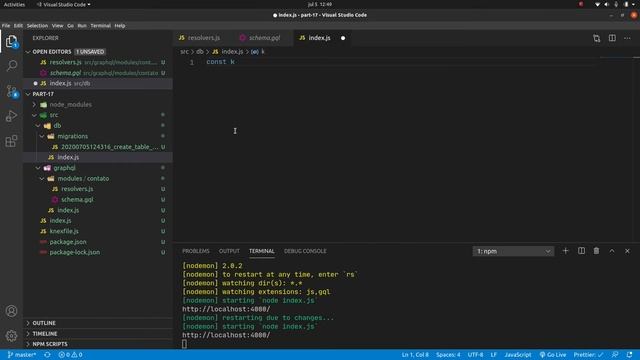The height and width of the screenshot is (360, 640).
Task: Open the system clock in top bar
Action: tap(320, 4)
